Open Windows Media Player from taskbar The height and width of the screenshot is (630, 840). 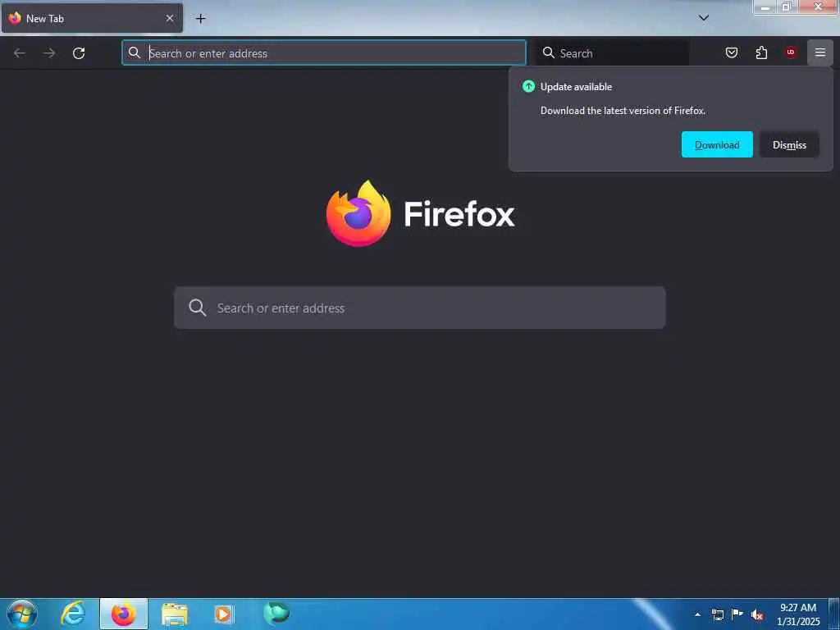pos(224,614)
